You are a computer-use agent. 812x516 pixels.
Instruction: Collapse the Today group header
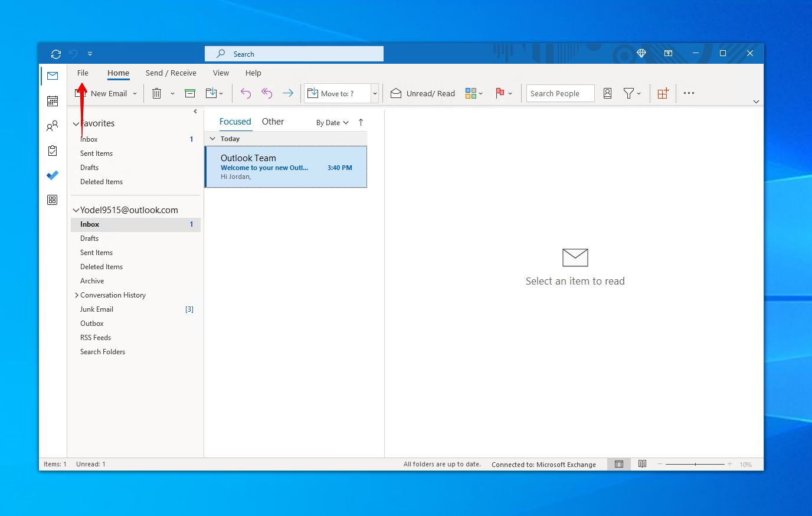212,139
